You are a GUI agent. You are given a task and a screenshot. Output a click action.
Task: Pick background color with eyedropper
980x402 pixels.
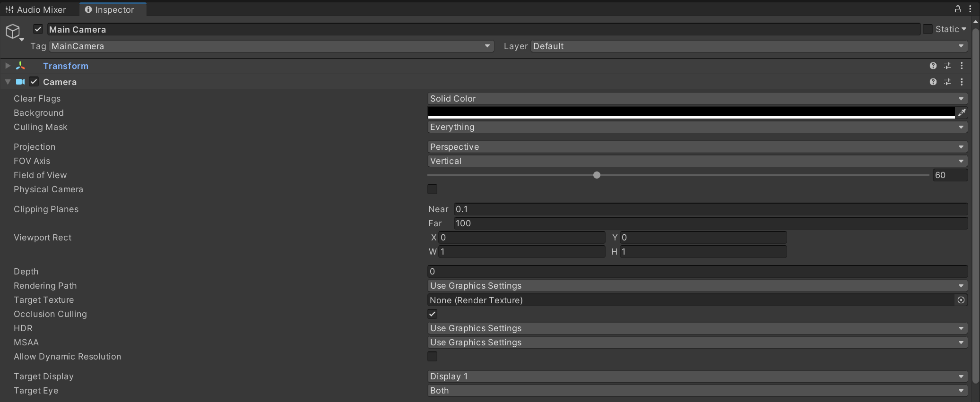click(962, 112)
